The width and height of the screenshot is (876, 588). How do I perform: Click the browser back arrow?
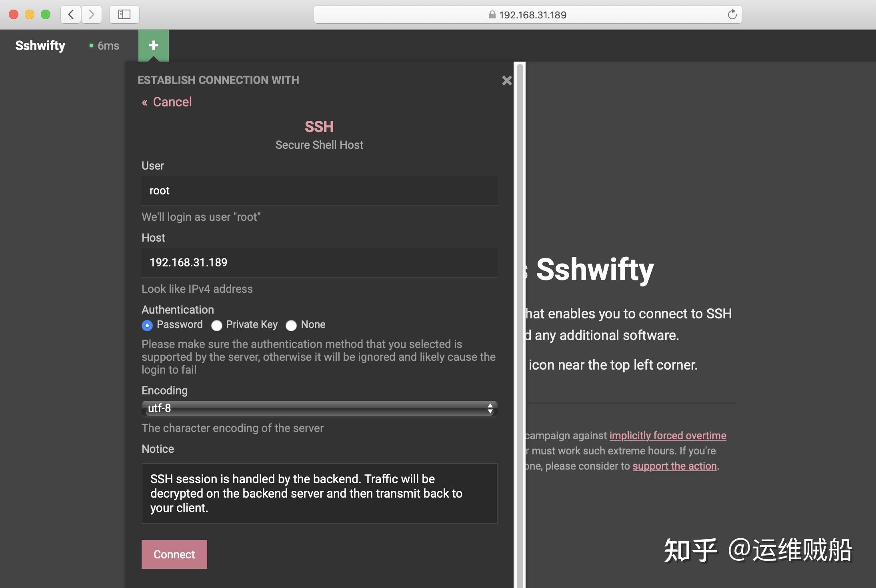coord(71,14)
